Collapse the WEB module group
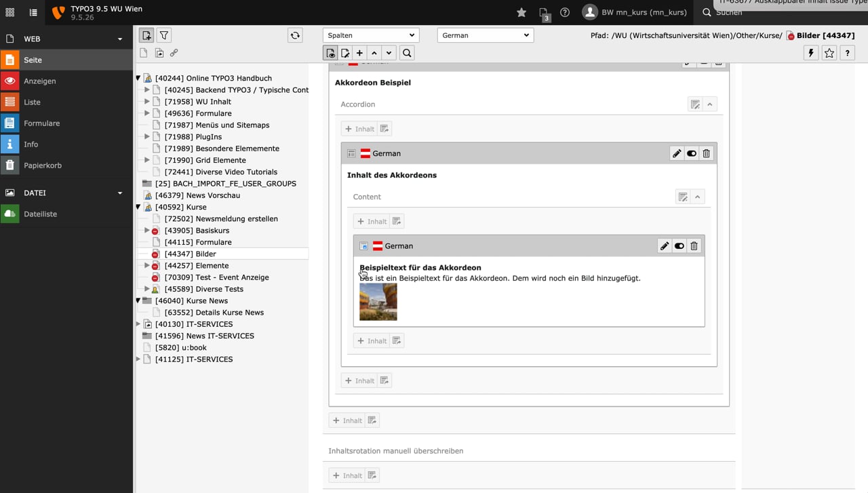 pyautogui.click(x=66, y=39)
